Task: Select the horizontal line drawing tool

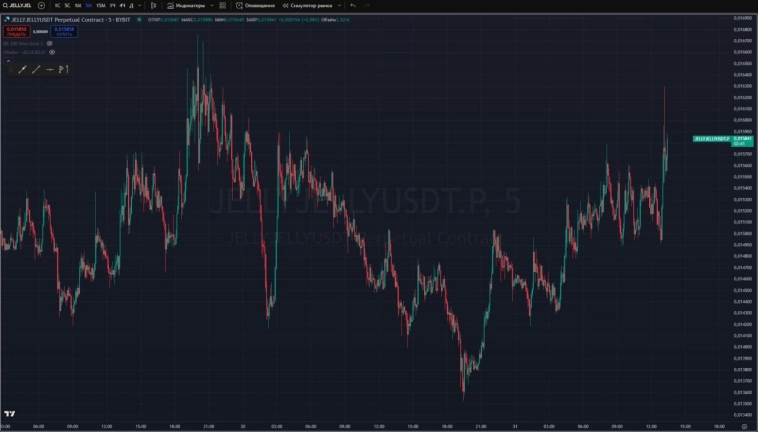Action: click(50, 70)
